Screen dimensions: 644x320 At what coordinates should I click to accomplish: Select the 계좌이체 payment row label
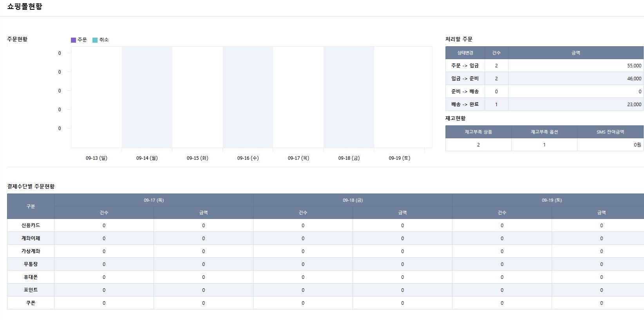point(31,239)
